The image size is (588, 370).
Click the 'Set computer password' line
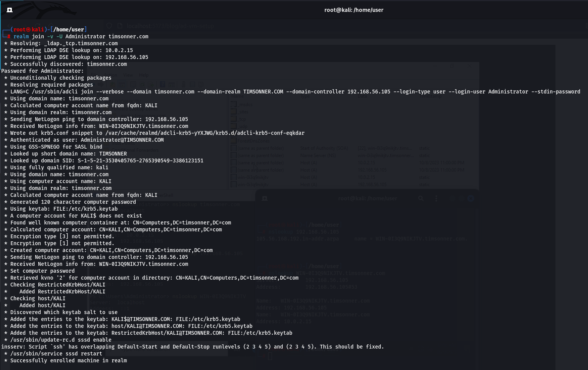tap(39, 271)
